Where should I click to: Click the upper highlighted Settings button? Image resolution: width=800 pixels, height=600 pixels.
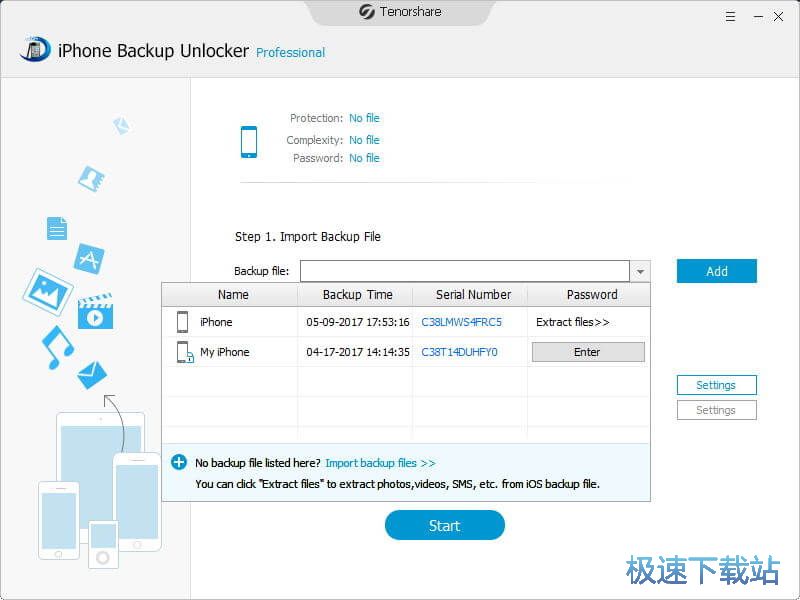click(716, 385)
